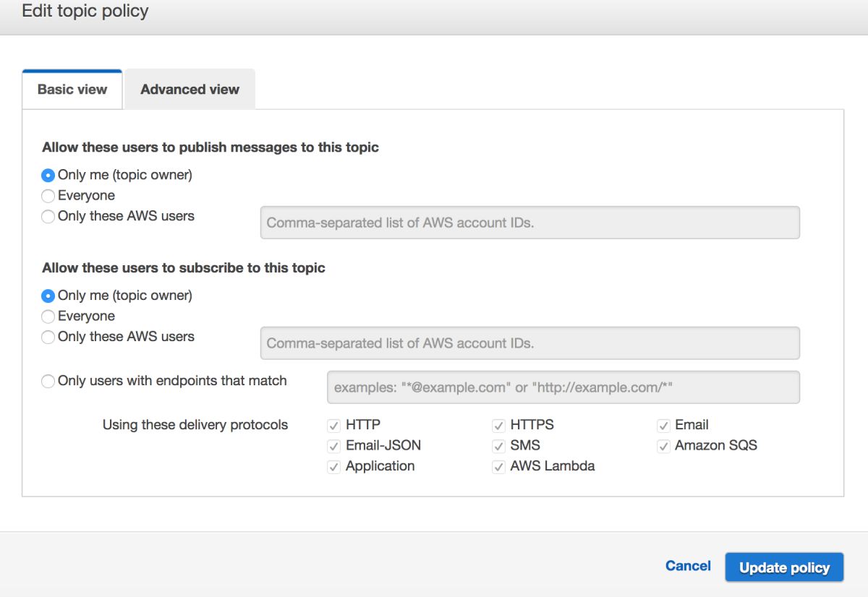The width and height of the screenshot is (868, 597).
Task: Allow Everyone to publish messages
Action: pyautogui.click(x=48, y=196)
